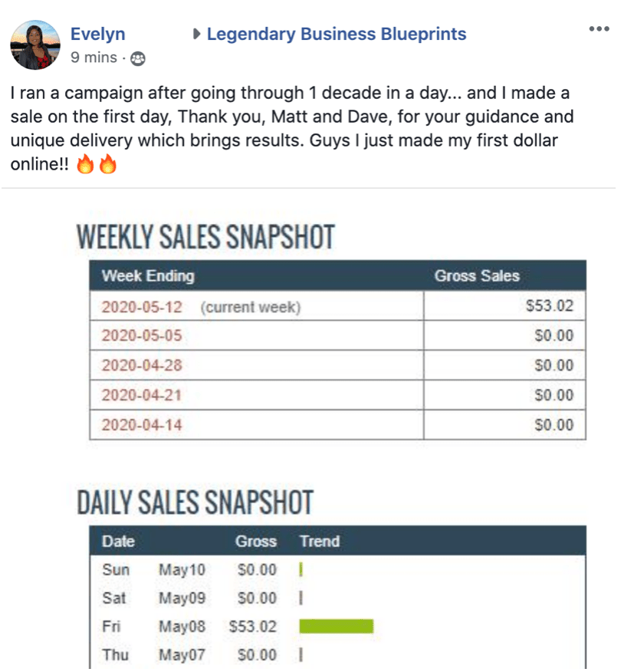
Task: Open the 2020-04-14 week ending date
Action: (142, 425)
